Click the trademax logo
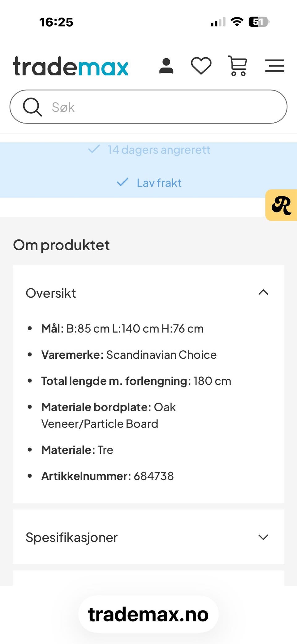Screen dimensions: 297x644 (x=71, y=66)
